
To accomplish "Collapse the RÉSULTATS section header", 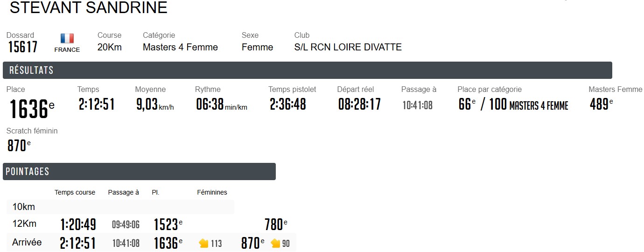I will (307, 70).
